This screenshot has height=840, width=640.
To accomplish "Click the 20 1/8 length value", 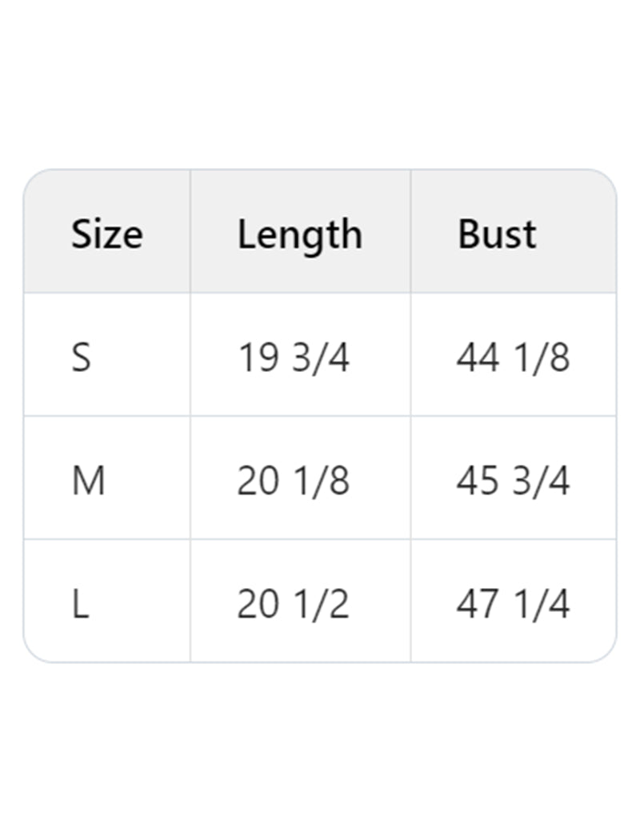I will pos(294,482).
